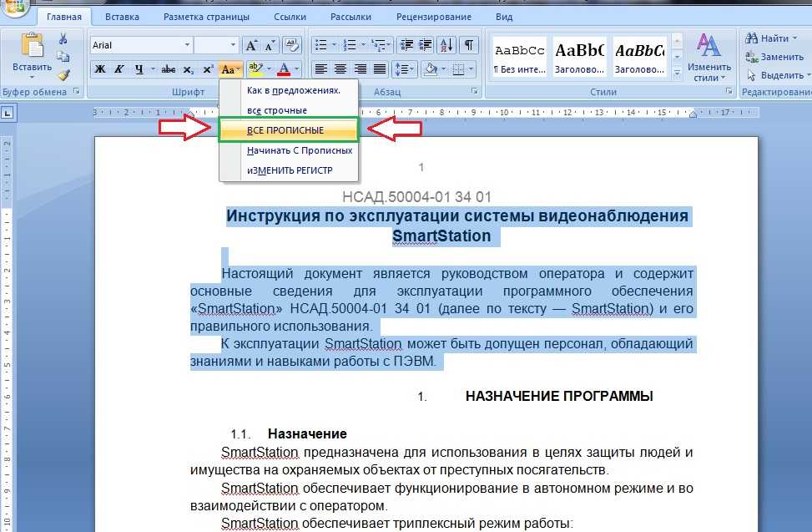Apply the Без интервала style thumbnail
The height and width of the screenshot is (532, 812).
[519, 56]
